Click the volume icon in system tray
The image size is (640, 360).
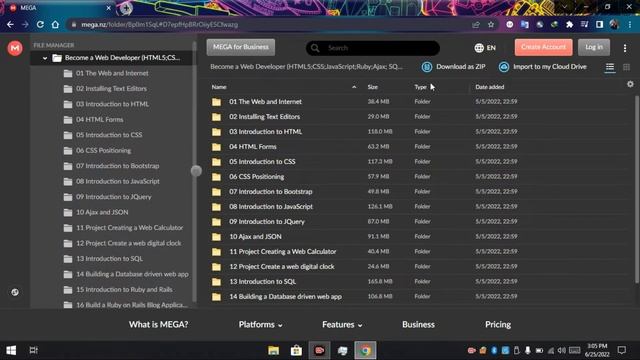[x=562, y=350]
